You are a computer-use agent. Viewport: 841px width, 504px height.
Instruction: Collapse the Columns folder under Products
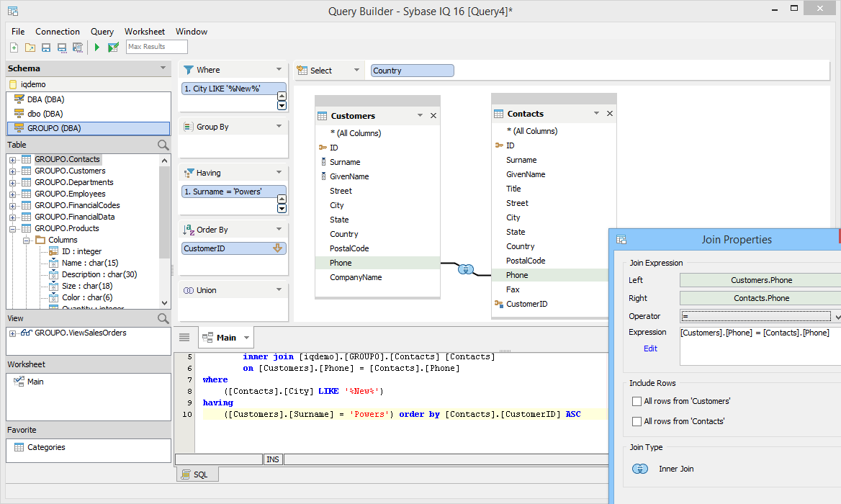tap(26, 240)
